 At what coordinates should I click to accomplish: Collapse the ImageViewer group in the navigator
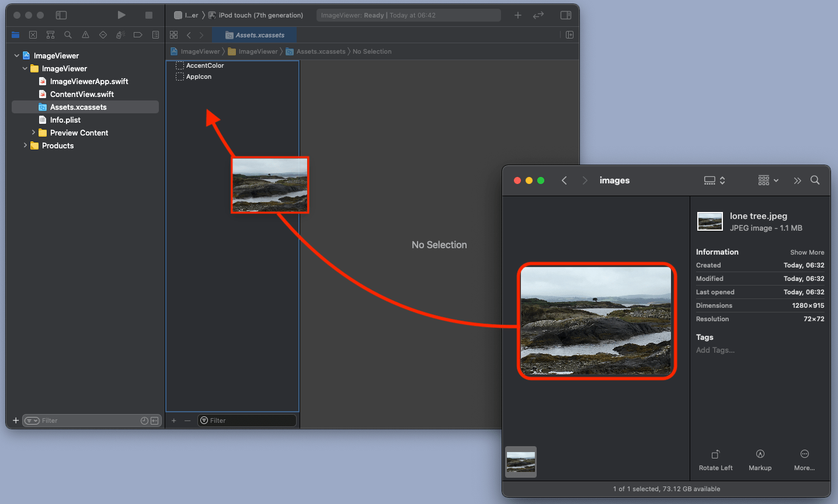[25, 68]
